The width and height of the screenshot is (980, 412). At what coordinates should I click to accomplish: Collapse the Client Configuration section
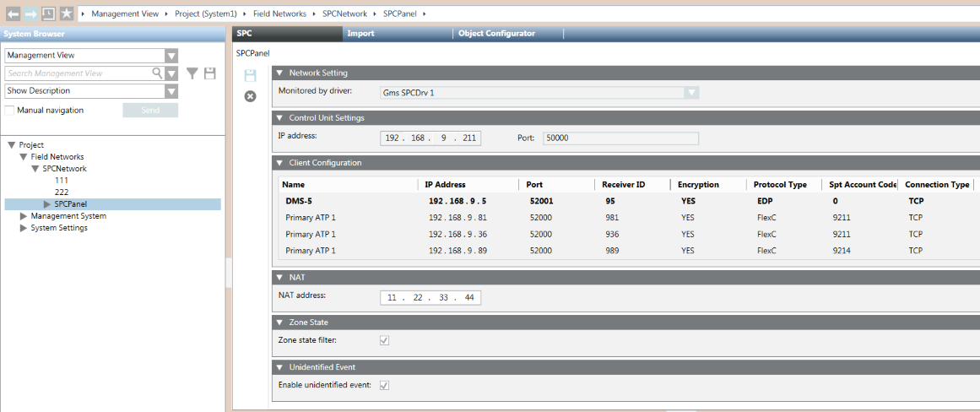tap(279, 163)
